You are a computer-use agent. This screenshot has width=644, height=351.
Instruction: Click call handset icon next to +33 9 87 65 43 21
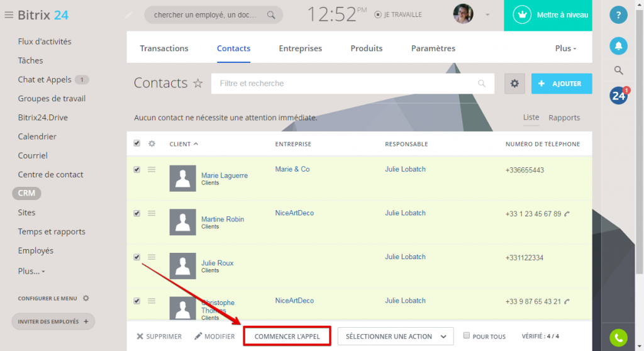click(x=567, y=301)
